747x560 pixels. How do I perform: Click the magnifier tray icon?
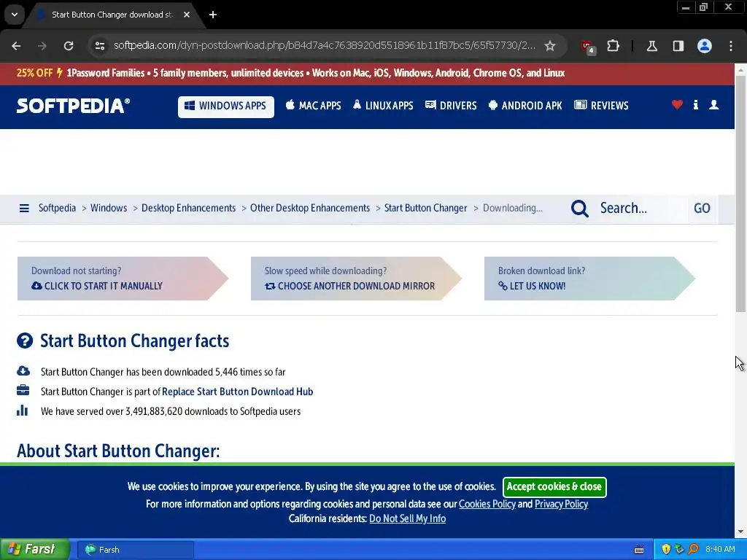click(x=693, y=550)
